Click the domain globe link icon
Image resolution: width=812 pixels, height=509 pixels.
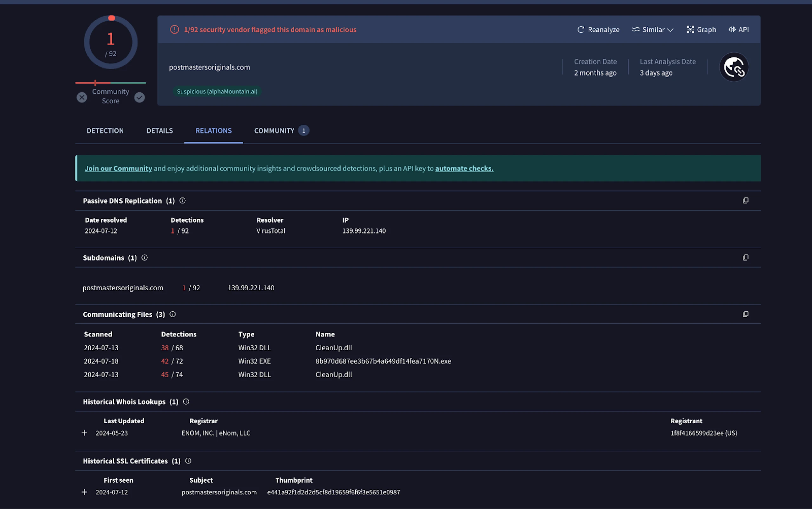point(734,67)
